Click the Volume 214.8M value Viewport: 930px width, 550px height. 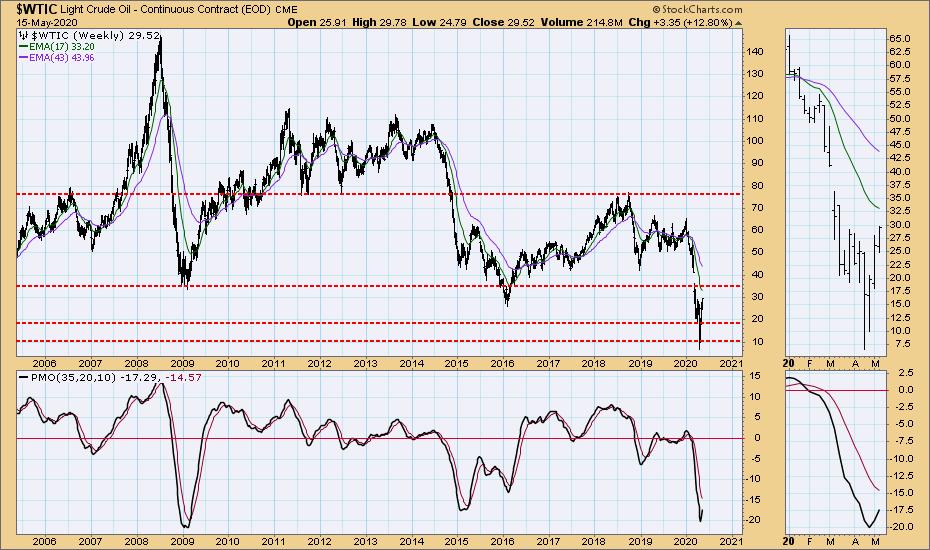pyautogui.click(x=581, y=23)
